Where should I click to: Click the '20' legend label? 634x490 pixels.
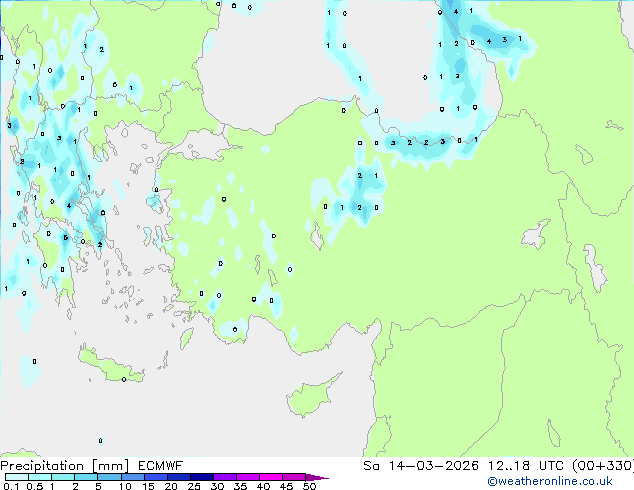pyautogui.click(x=171, y=486)
